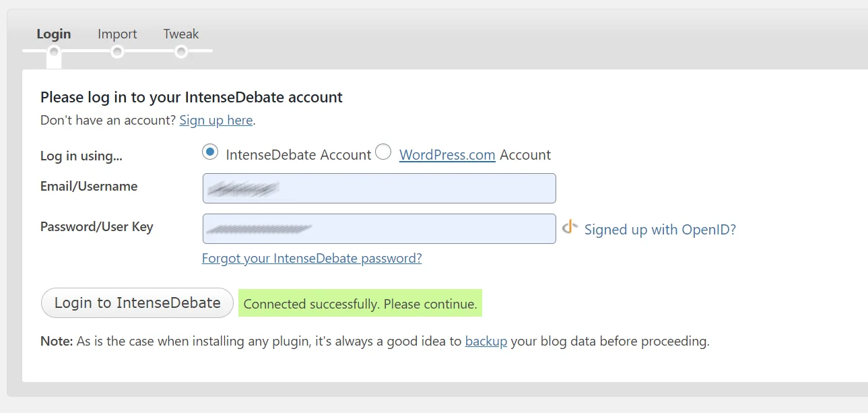The image size is (868, 413).
Task: Click the step circle under Login
Action: pos(54,51)
